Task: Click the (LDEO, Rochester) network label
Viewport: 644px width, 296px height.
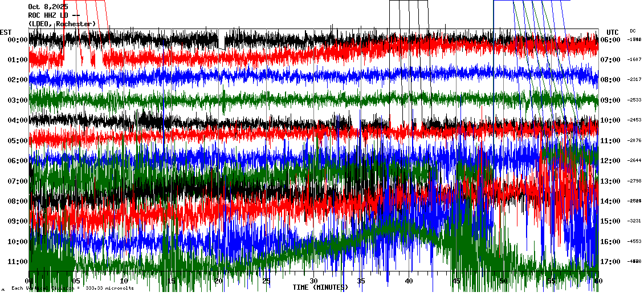Action: 62,24
